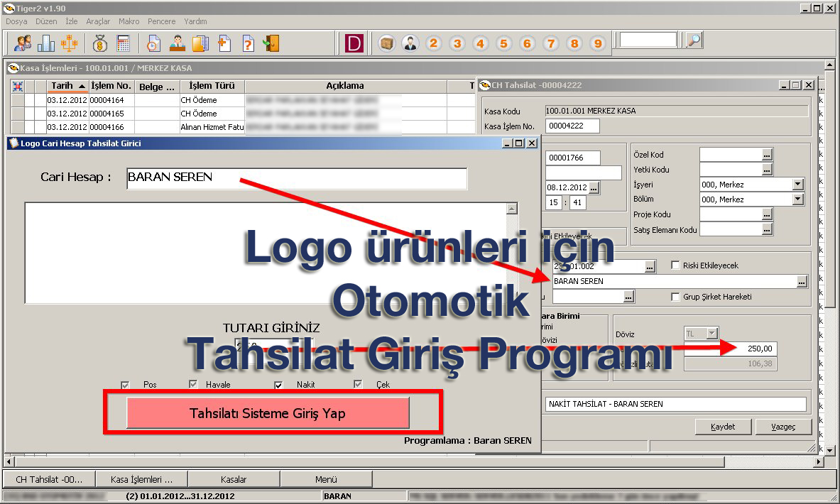Enable the Riski Etkileyecek checkbox
840x504 pixels.
pyautogui.click(x=675, y=265)
